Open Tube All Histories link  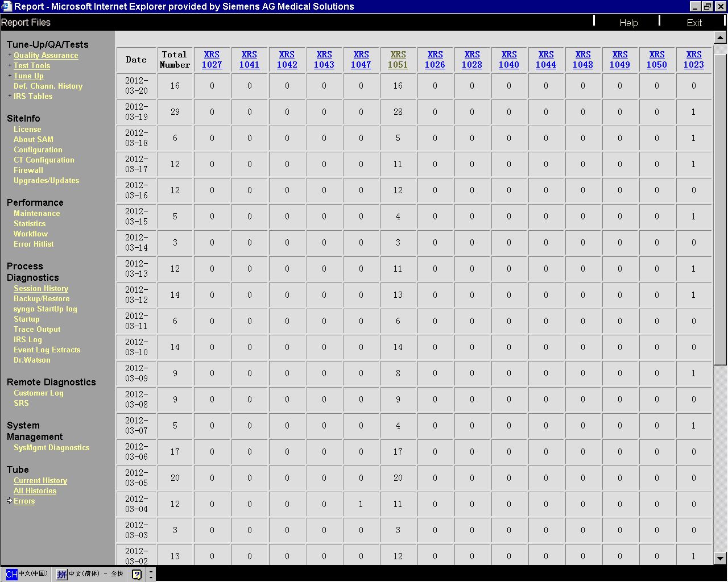coord(35,491)
